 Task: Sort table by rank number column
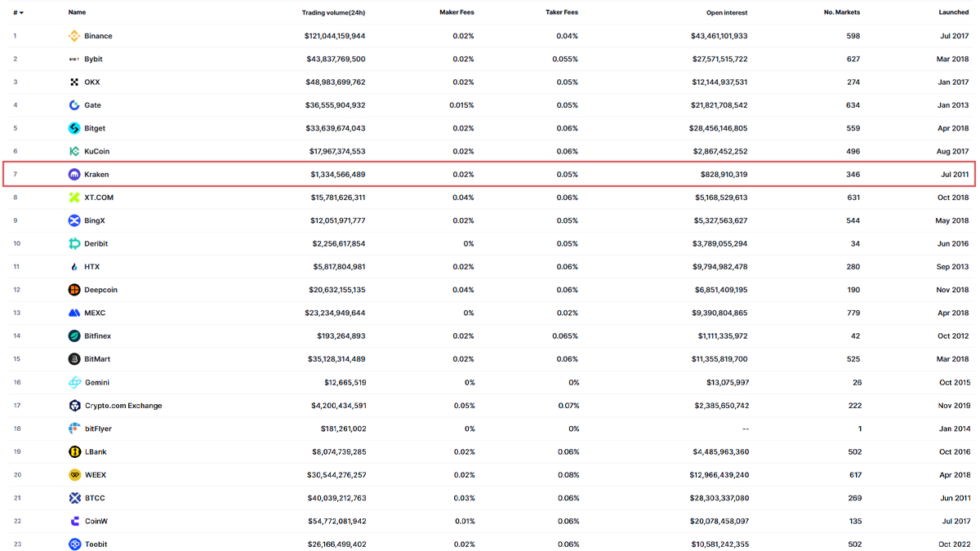18,13
